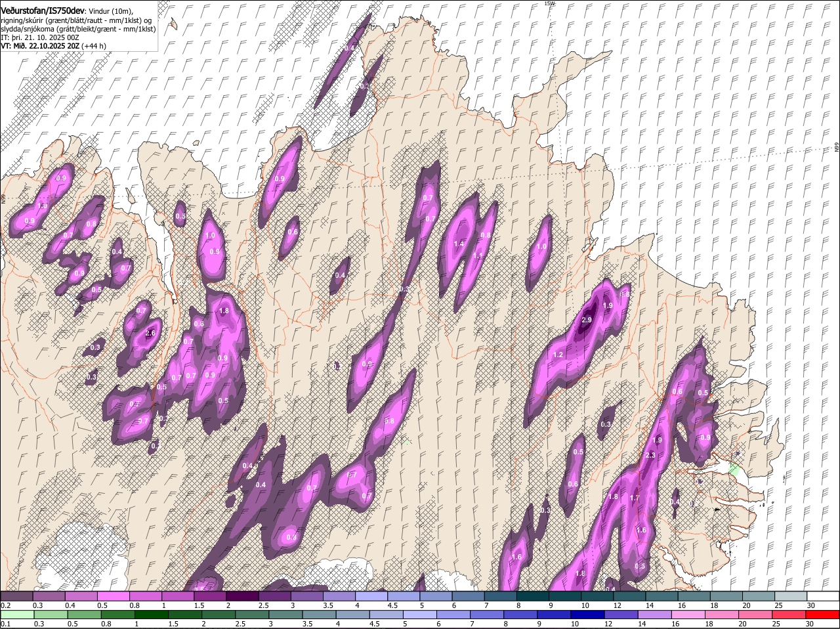Click the dark mauve 0.2–0.3 swatch in purple scale
Viewport: 840px width, 629px height.
(x=16, y=596)
